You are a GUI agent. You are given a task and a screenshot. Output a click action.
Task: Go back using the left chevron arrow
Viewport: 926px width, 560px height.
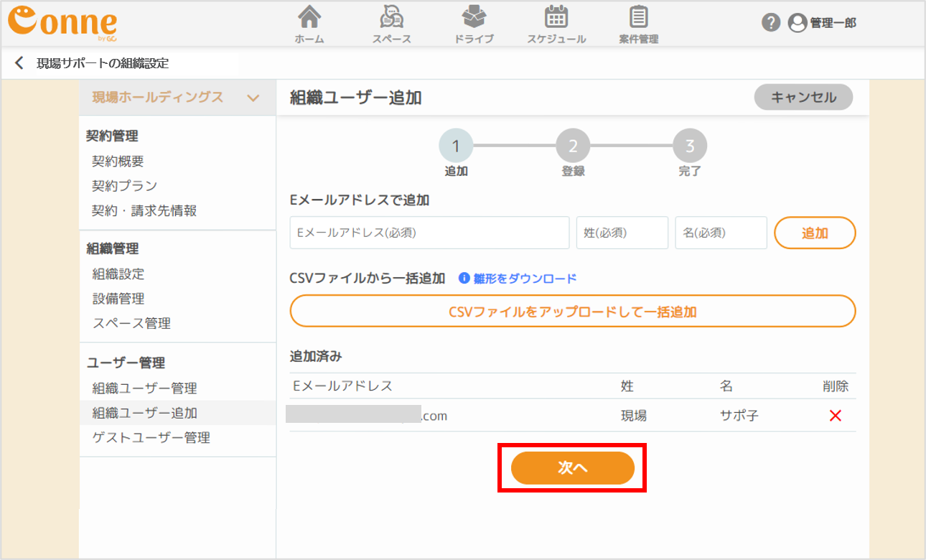coord(19,63)
